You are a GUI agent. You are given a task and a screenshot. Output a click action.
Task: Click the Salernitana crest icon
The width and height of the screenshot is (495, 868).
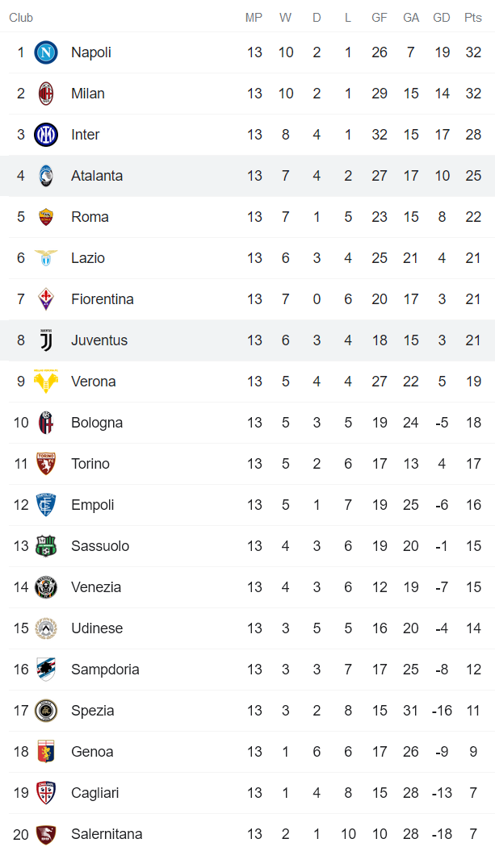point(46,834)
